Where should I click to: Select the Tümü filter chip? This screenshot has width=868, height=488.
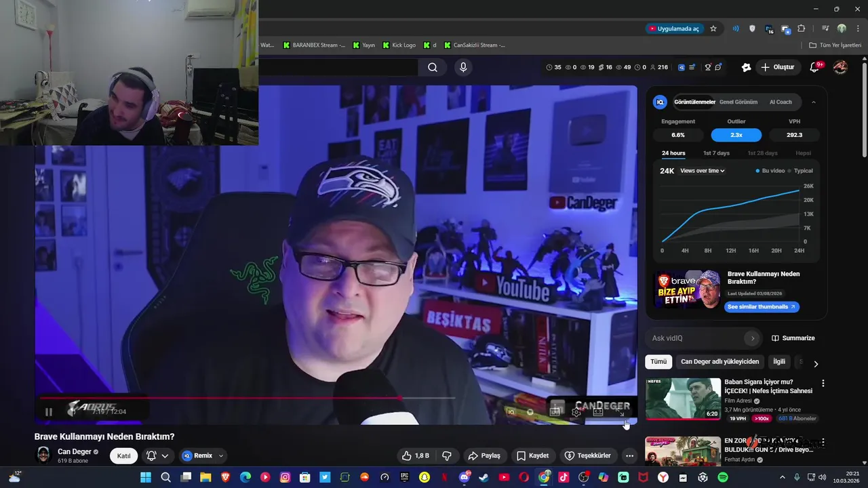coord(658,362)
